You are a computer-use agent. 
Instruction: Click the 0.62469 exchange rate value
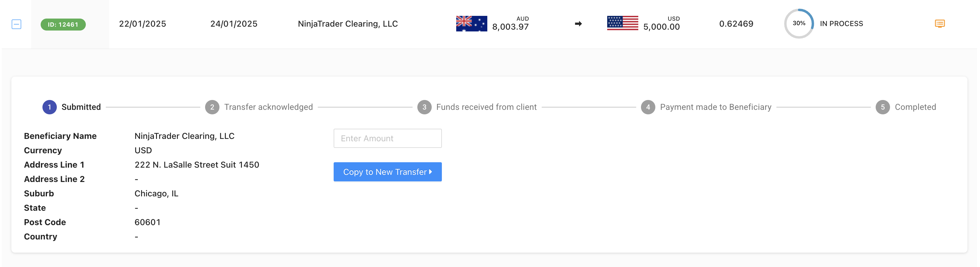pos(736,24)
